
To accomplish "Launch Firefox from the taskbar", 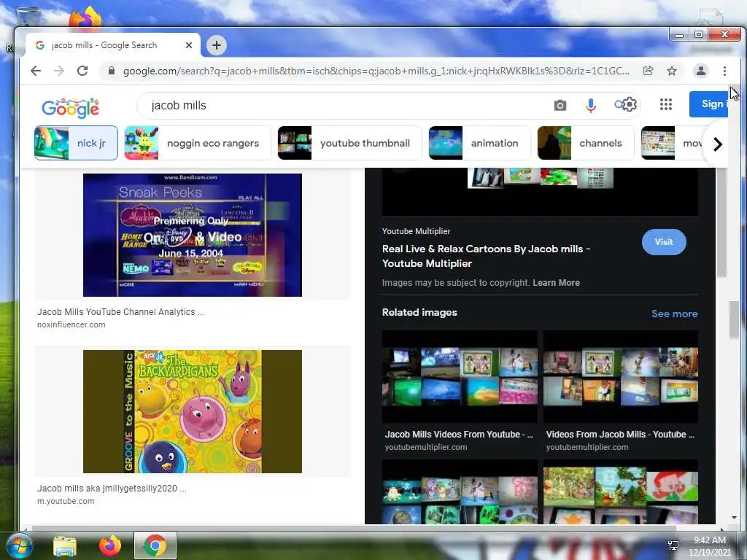I will (x=110, y=545).
